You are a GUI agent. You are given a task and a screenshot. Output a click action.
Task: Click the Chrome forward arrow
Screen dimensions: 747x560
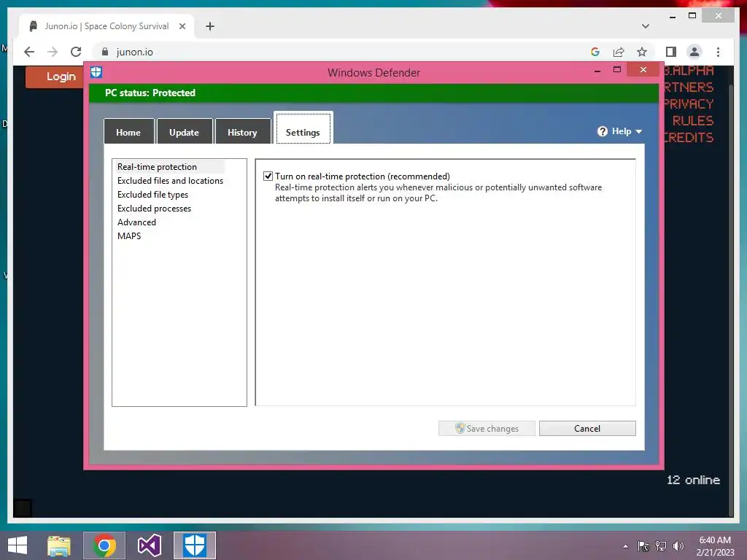click(x=53, y=52)
